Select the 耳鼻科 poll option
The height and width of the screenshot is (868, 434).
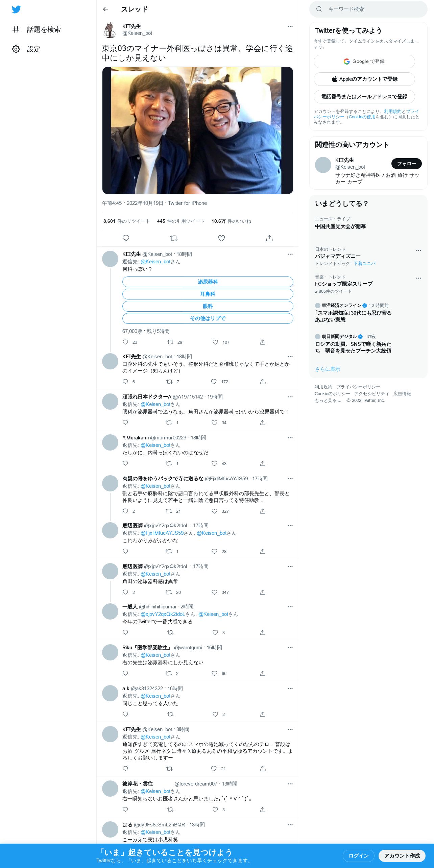point(208,294)
